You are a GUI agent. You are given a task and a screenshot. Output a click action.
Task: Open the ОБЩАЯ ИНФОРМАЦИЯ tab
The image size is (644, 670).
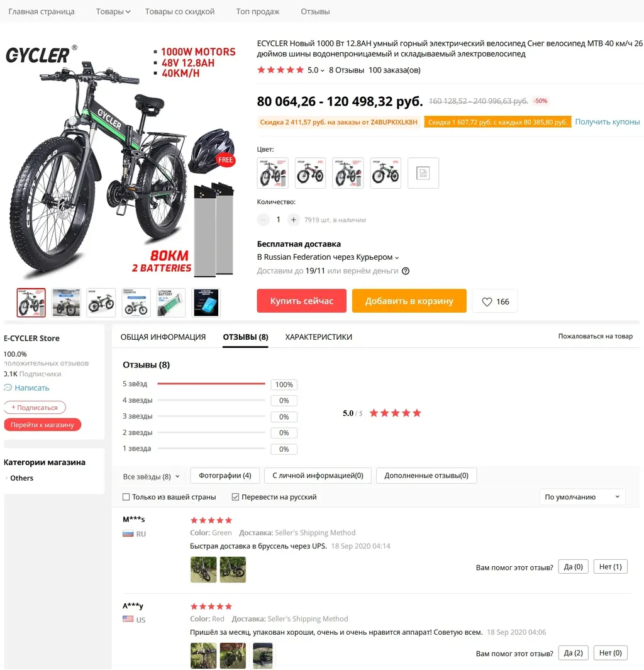(163, 337)
